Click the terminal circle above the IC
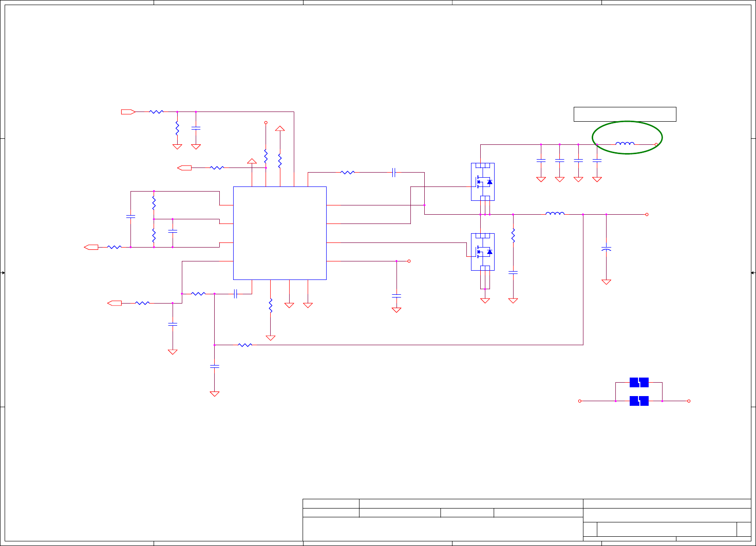The width and height of the screenshot is (756, 546). pos(266,123)
